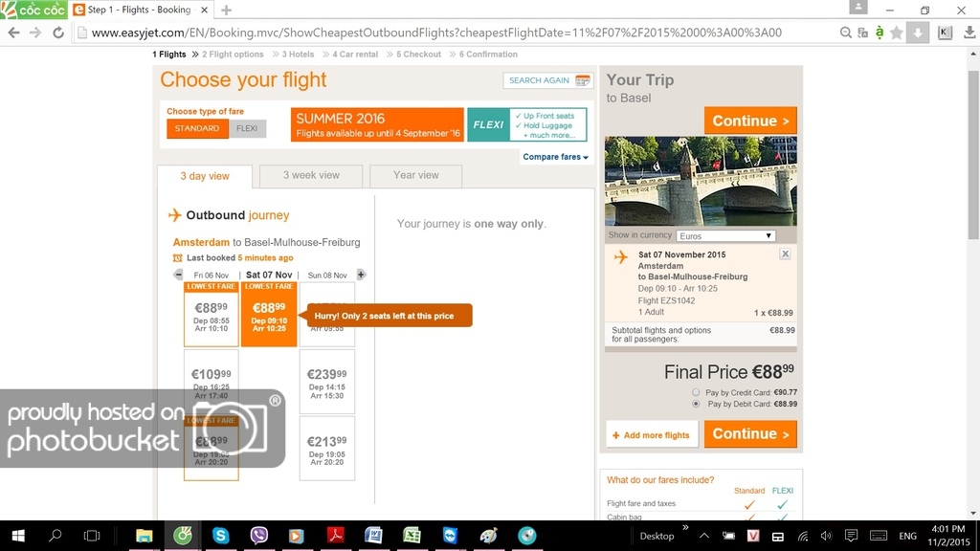Click the SUMMER 2016 flights banner
Viewport: 980px width, 551px height.
[x=377, y=124]
